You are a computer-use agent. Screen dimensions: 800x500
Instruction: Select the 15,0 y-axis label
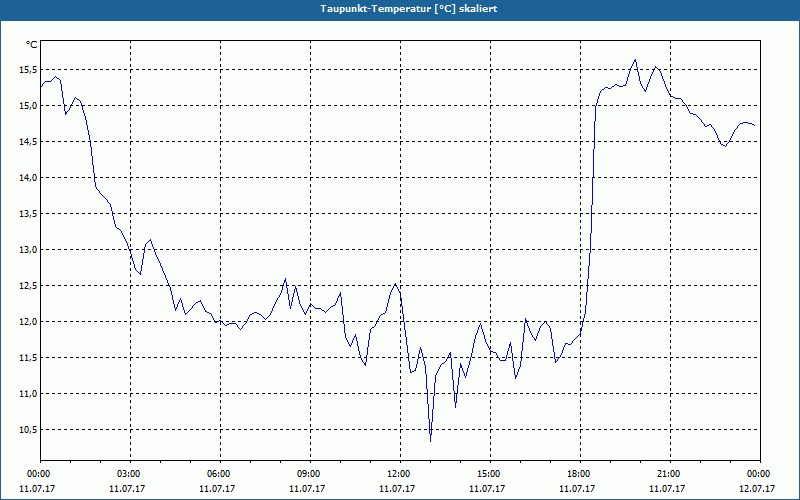coord(28,106)
